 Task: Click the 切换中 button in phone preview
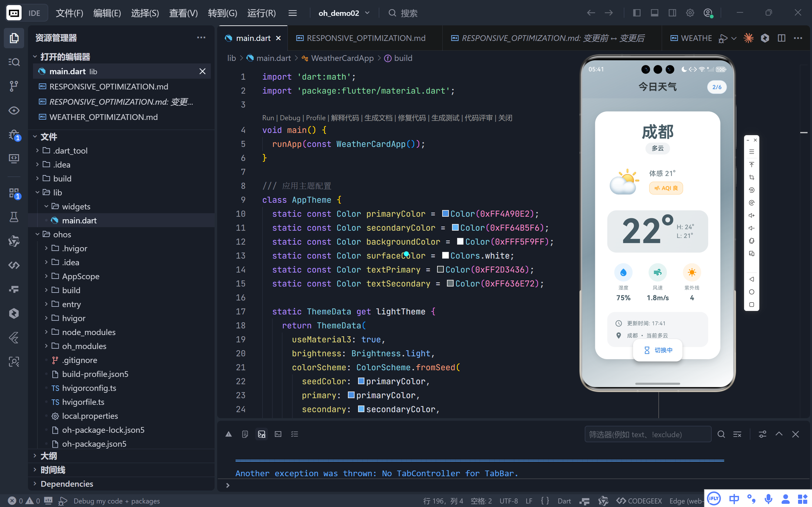click(657, 350)
